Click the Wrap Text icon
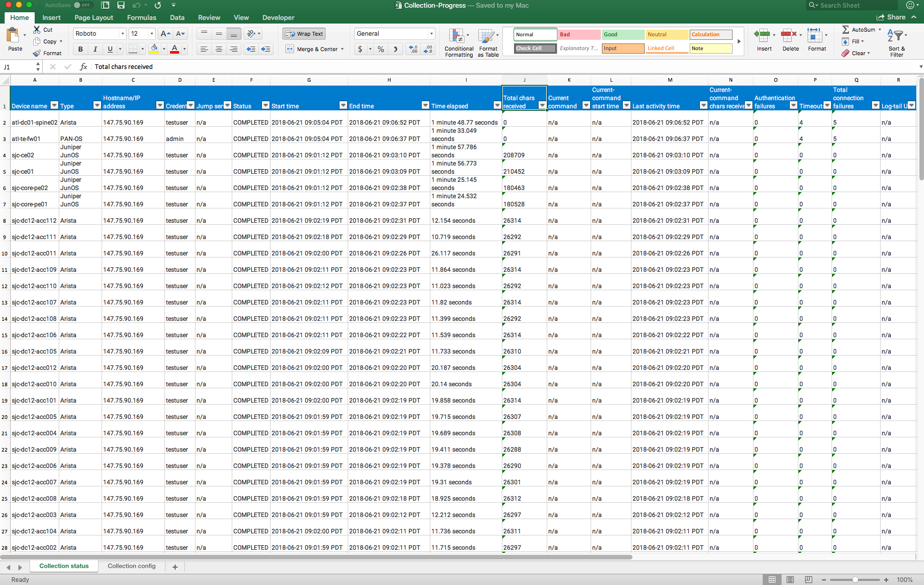 coord(304,33)
